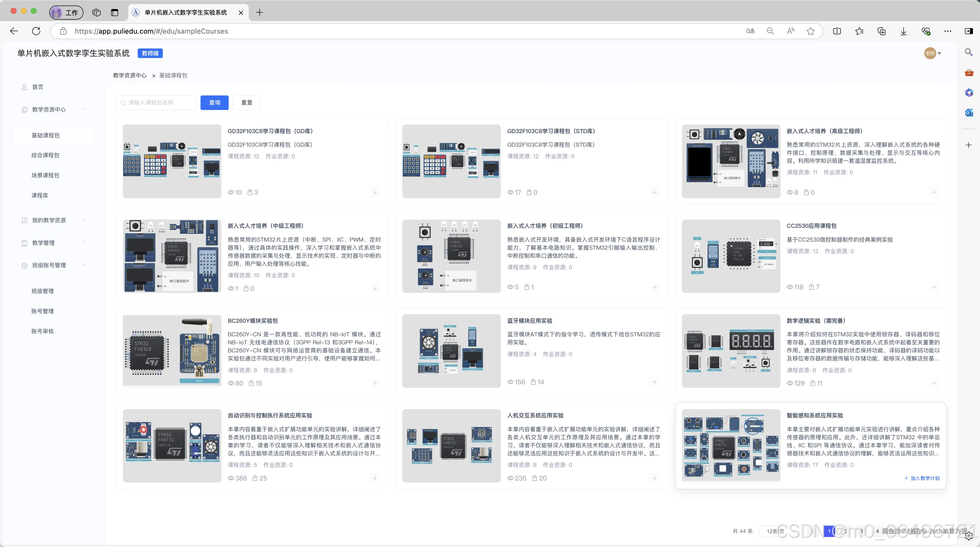The height and width of the screenshot is (547, 980).
Task: Click the zoom out magnifier icon
Action: point(770,31)
